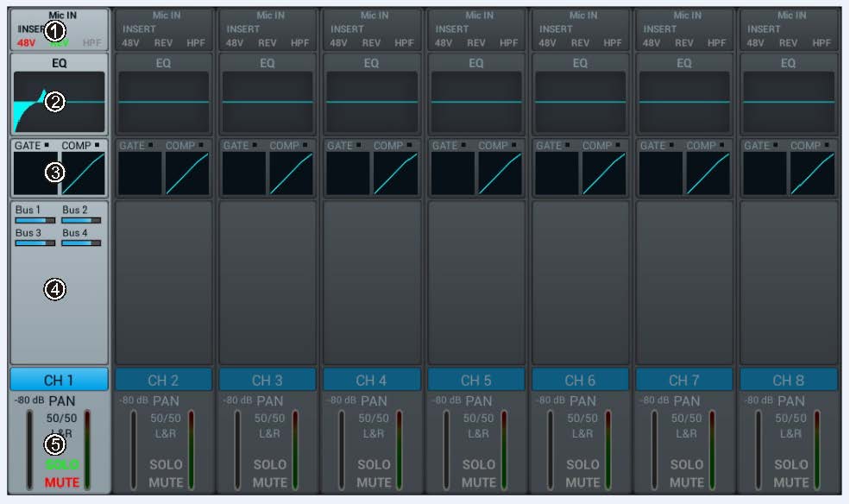Mute channel 7
850x504 pixels.
pos(687,482)
